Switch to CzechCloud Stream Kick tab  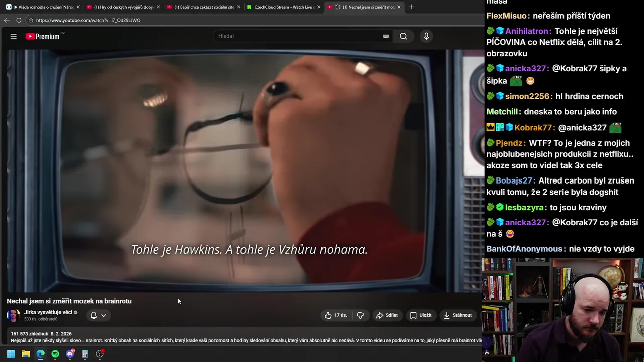[x=283, y=7]
